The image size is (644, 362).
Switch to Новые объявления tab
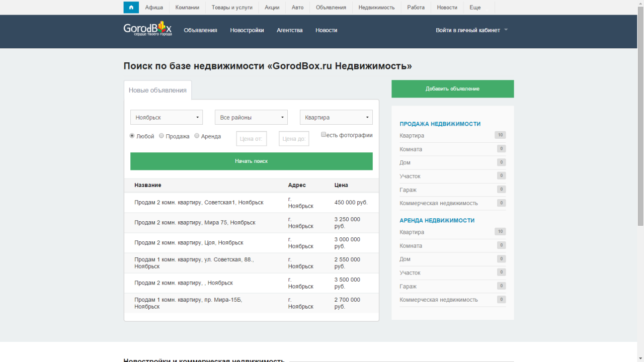tap(157, 90)
